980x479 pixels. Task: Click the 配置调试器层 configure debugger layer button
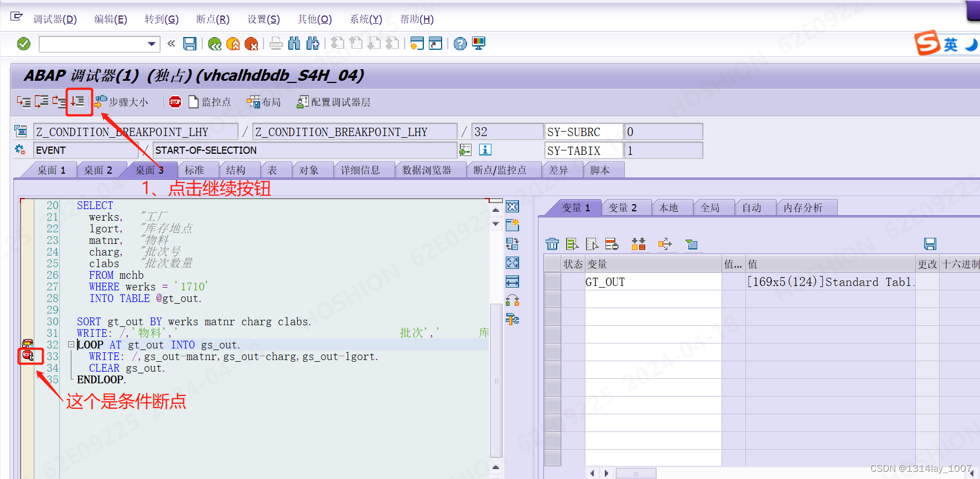tap(334, 102)
